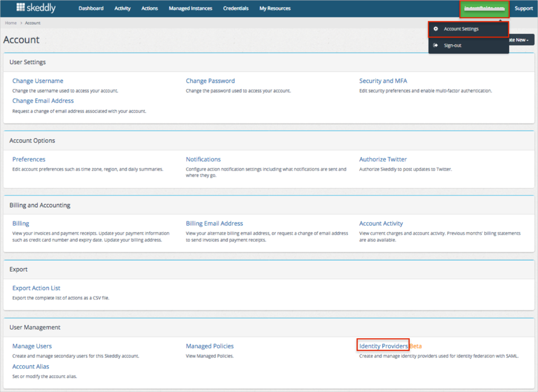Click the Export Action List link
The image size is (538, 392).
pyautogui.click(x=36, y=288)
